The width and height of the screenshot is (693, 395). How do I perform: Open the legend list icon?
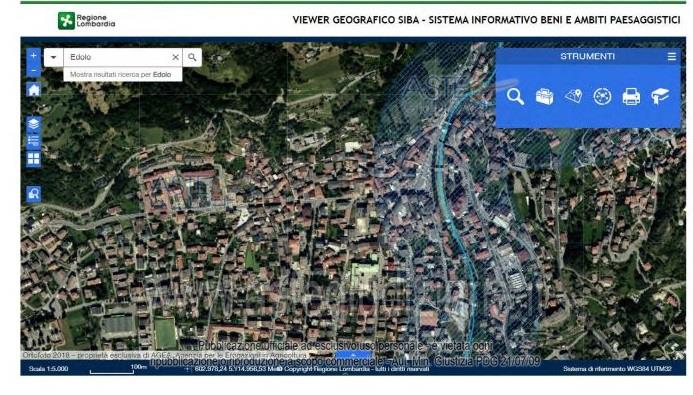tap(34, 141)
